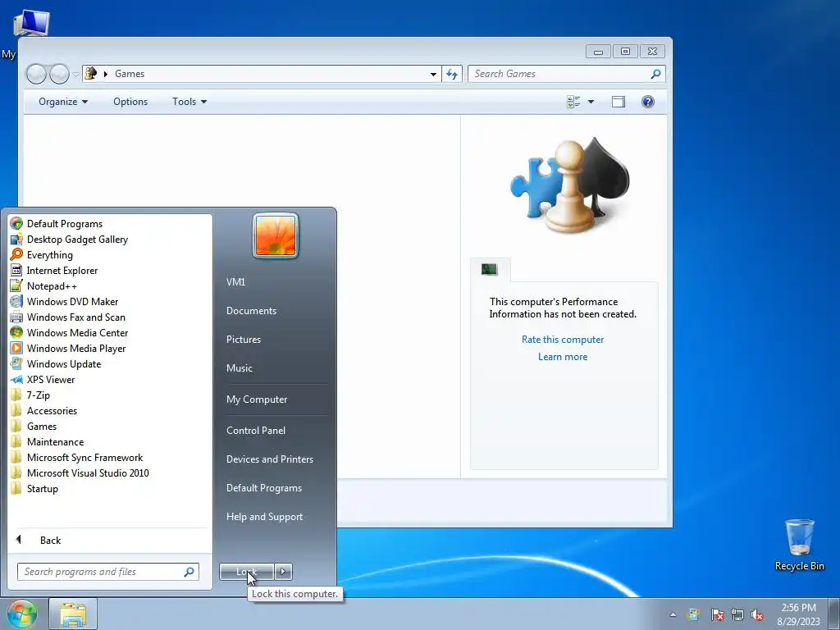Click the Action Center flag tray icon

pyautogui.click(x=717, y=614)
